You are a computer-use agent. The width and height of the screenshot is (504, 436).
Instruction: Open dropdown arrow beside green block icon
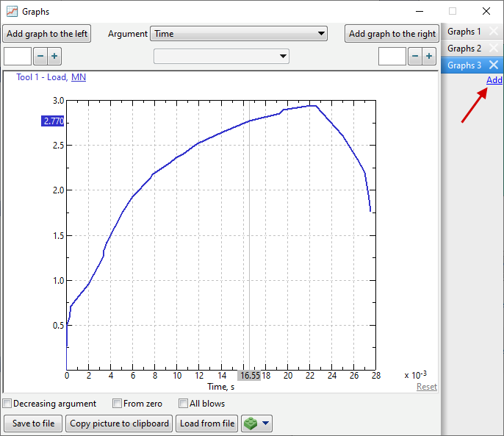(266, 424)
